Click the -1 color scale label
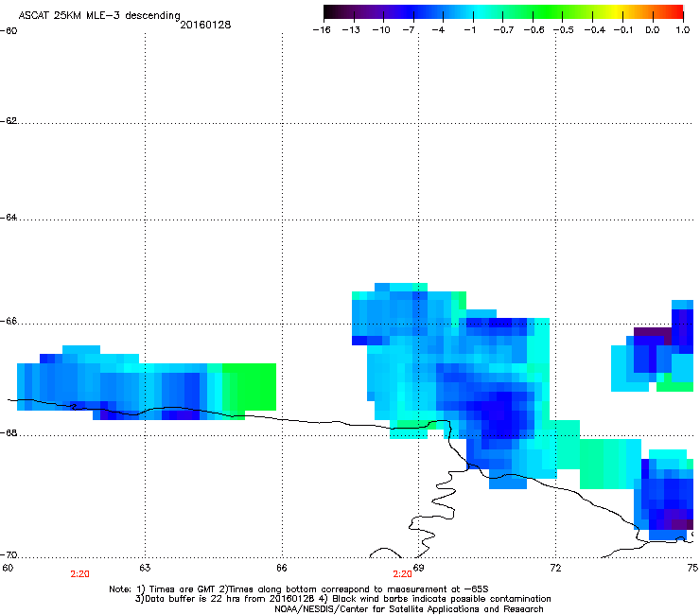The height and width of the screenshot is (615, 700). click(x=469, y=30)
